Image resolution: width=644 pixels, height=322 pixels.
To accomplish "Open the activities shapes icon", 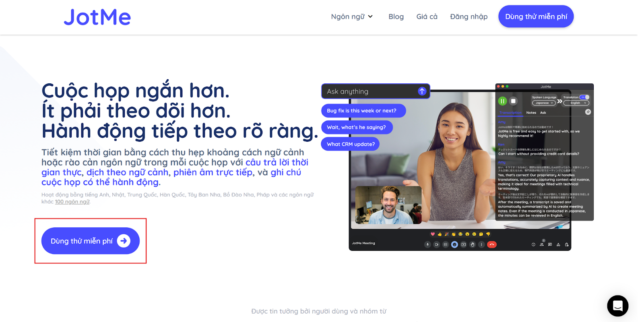I will tap(558, 244).
